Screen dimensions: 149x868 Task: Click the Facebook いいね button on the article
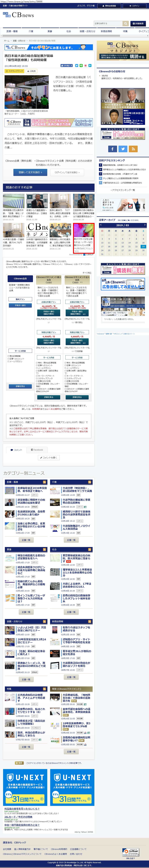click(67, 66)
